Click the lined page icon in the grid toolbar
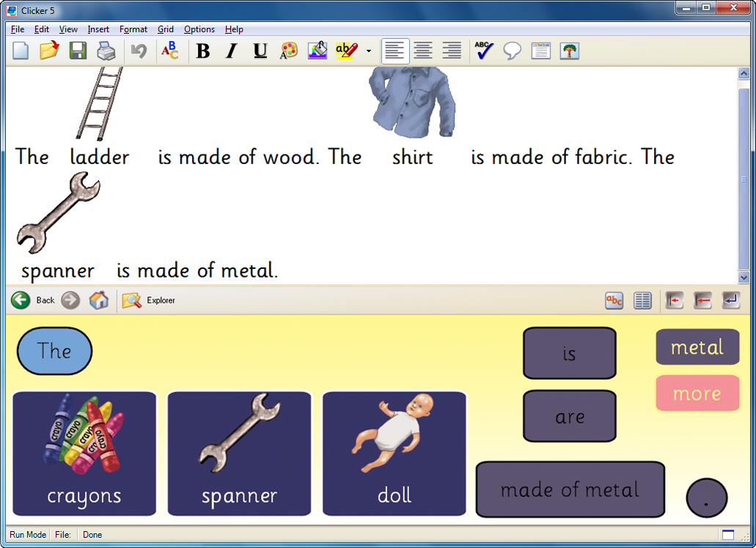This screenshot has height=548, width=756. 642,300
